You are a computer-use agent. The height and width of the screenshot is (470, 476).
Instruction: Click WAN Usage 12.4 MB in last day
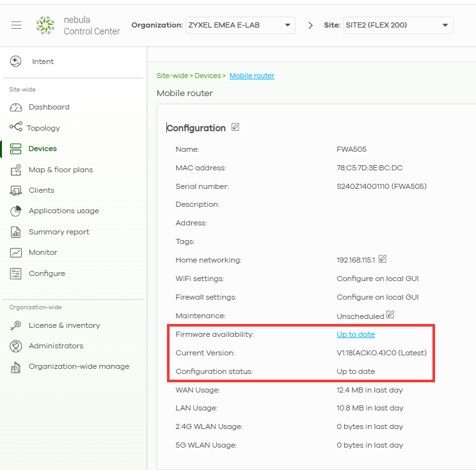pyautogui.click(x=369, y=390)
